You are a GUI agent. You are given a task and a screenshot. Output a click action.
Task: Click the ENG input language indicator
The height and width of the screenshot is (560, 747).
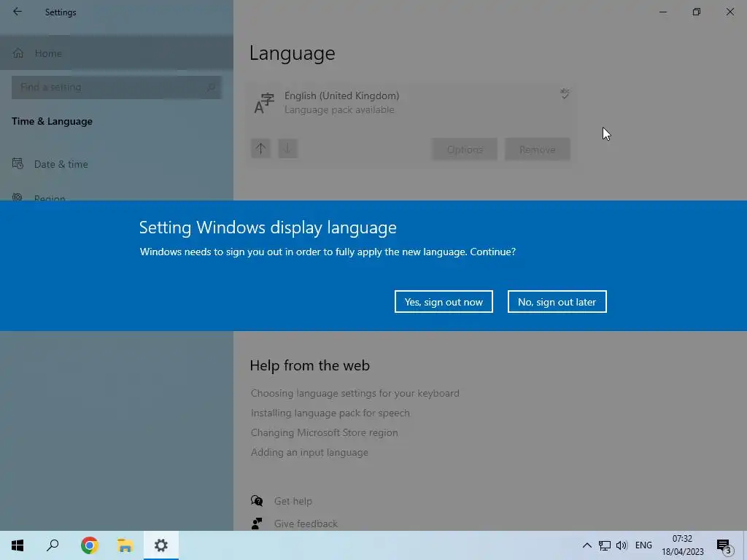643,545
